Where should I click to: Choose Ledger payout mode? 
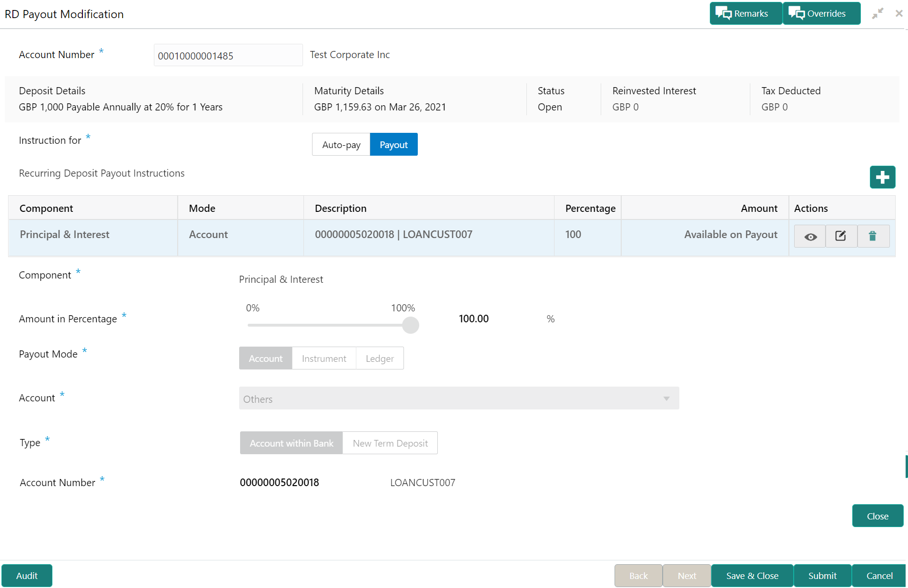click(x=380, y=358)
